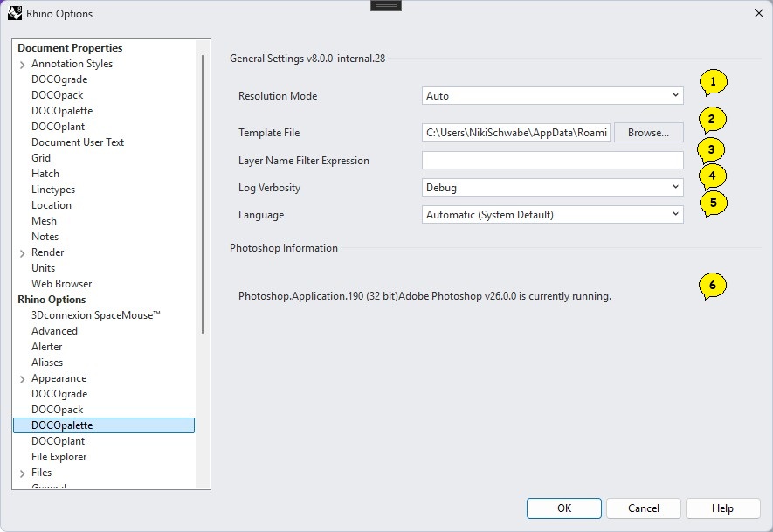Image resolution: width=773 pixels, height=532 pixels.
Task: Expand the Render tree node chevron
Action: pos(22,253)
